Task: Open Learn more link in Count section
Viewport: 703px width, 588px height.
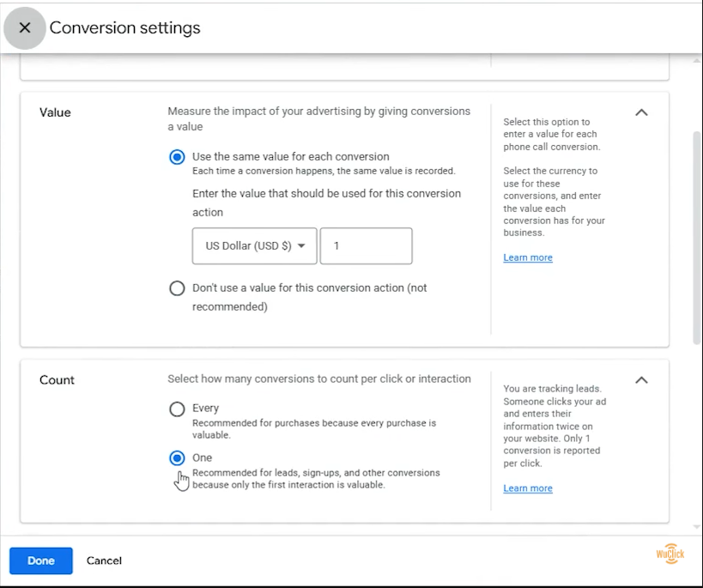Action: pyautogui.click(x=528, y=488)
